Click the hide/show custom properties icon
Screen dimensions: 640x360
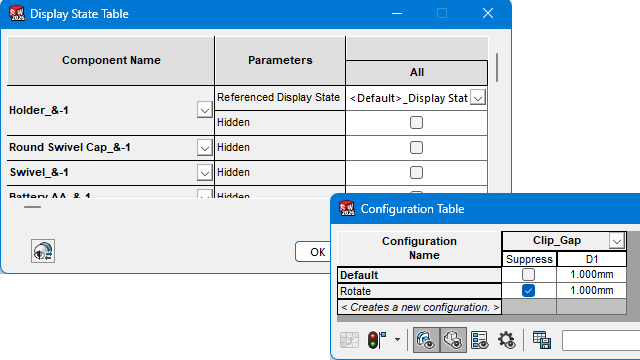pos(480,340)
